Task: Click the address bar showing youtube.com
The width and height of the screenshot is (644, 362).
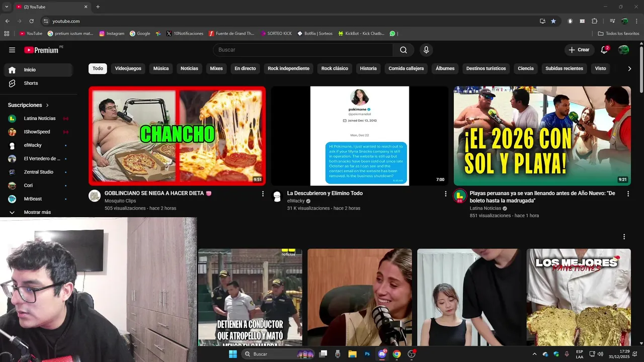Action: pos(287,21)
